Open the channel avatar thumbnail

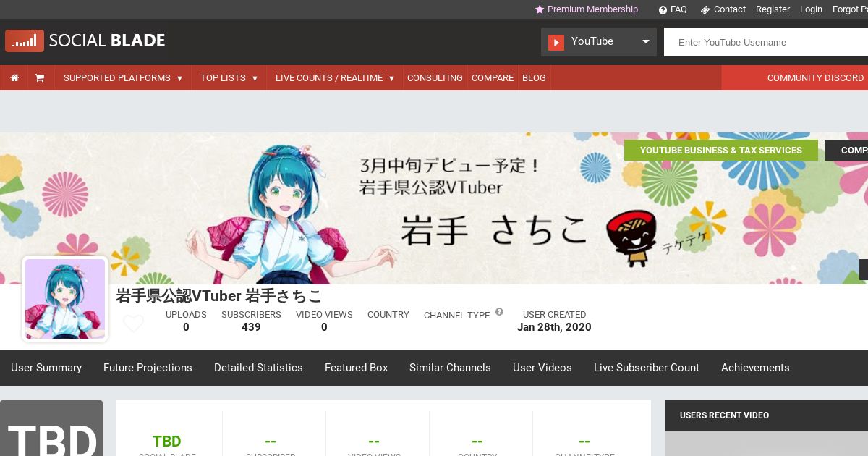click(x=65, y=299)
